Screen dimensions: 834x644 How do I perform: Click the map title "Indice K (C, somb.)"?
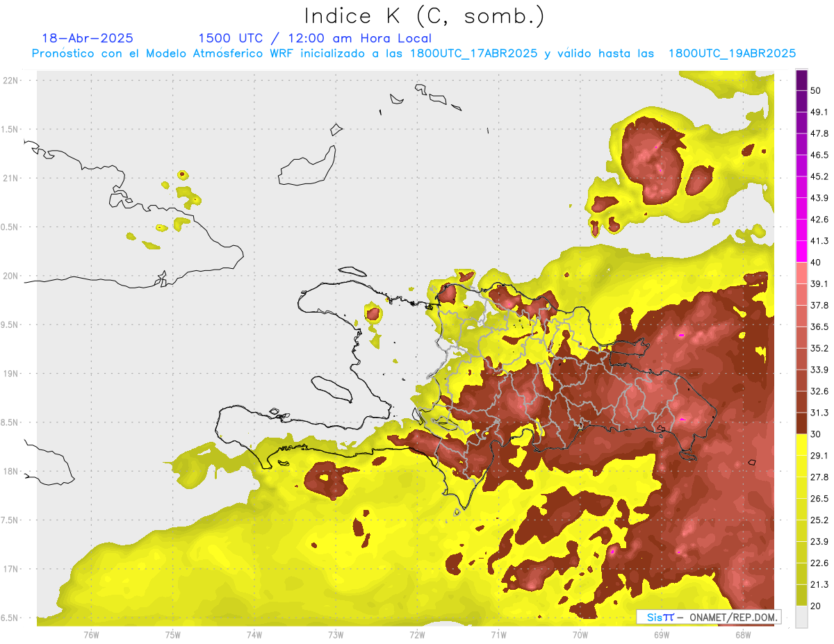click(425, 16)
